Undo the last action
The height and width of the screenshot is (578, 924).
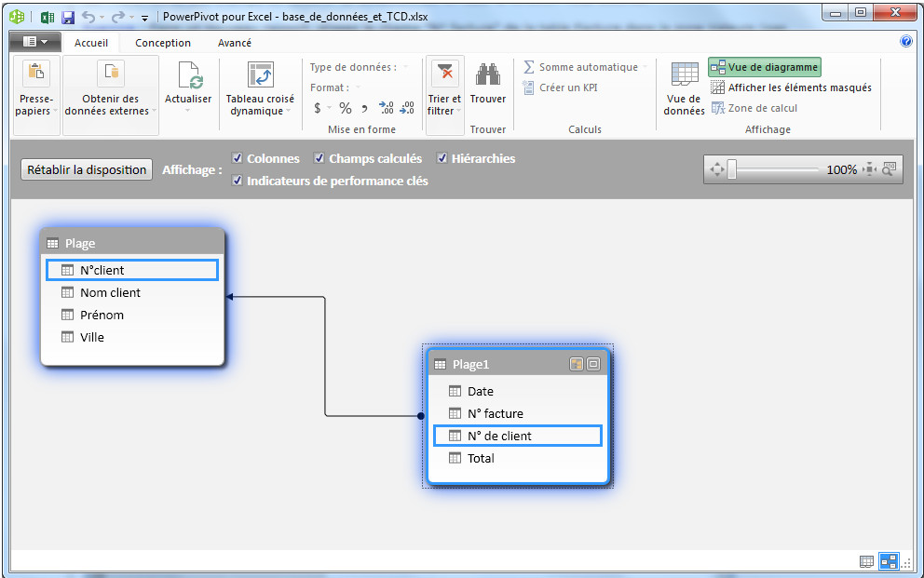pos(88,17)
